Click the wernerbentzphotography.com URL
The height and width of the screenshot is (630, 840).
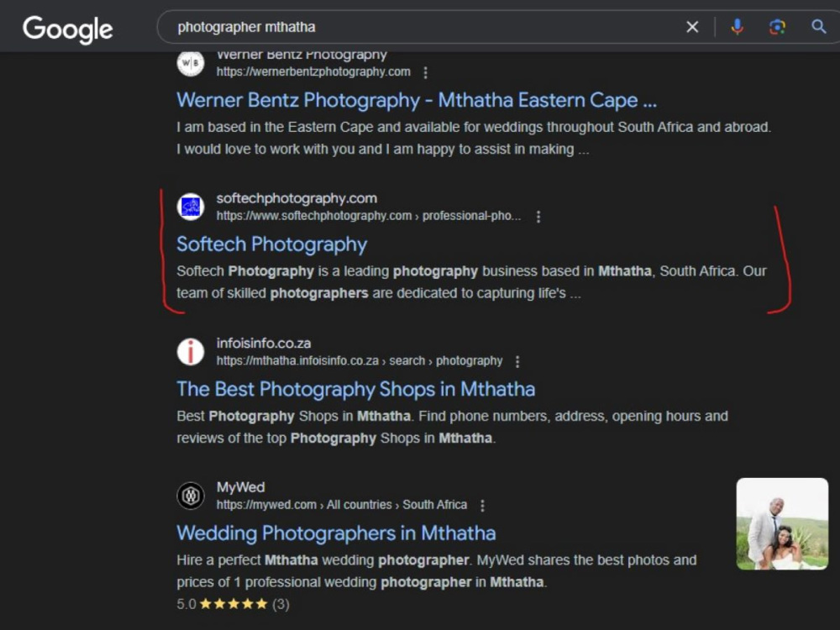click(313, 71)
